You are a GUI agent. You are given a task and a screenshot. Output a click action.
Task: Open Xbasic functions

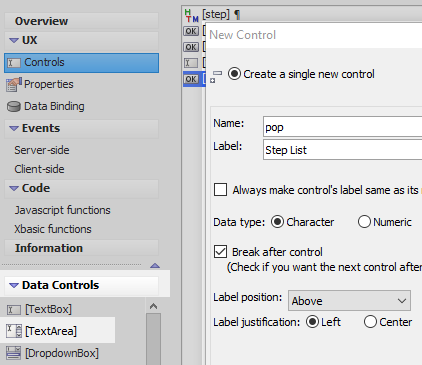[53, 229]
